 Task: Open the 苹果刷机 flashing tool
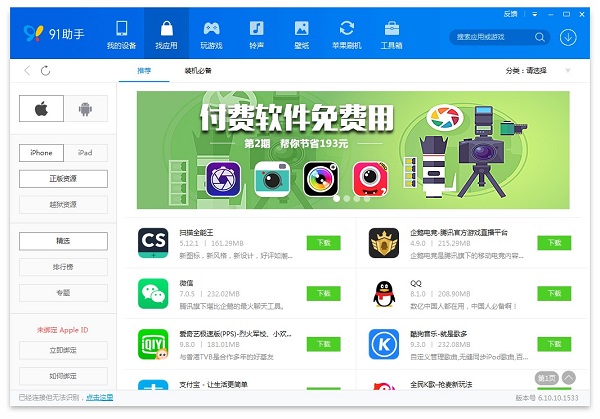pyautogui.click(x=347, y=33)
